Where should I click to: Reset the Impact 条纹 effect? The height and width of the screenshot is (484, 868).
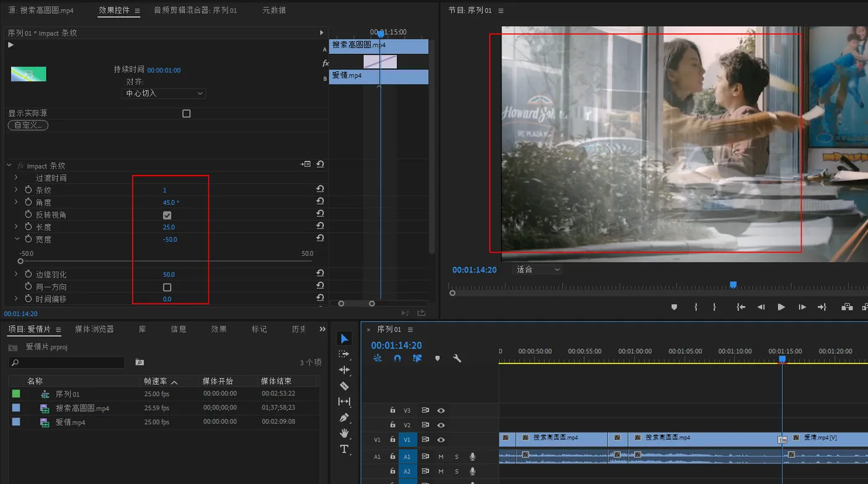[x=320, y=164]
